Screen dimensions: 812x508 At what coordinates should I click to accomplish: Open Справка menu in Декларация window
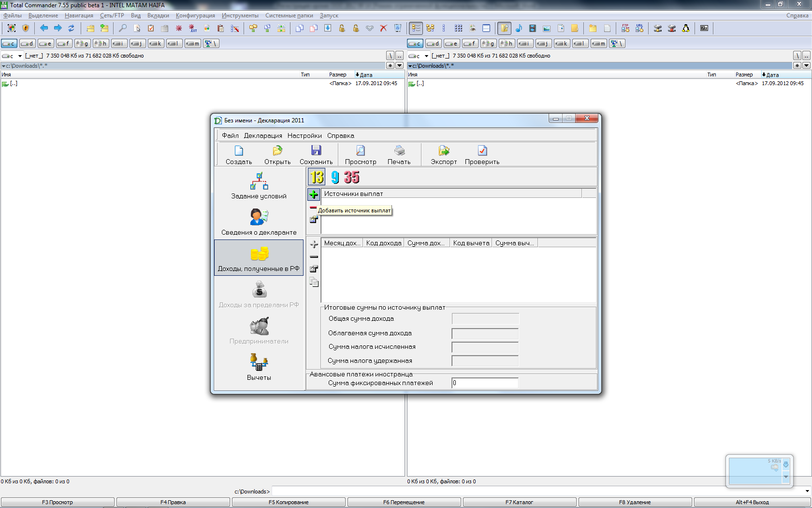[x=341, y=135]
